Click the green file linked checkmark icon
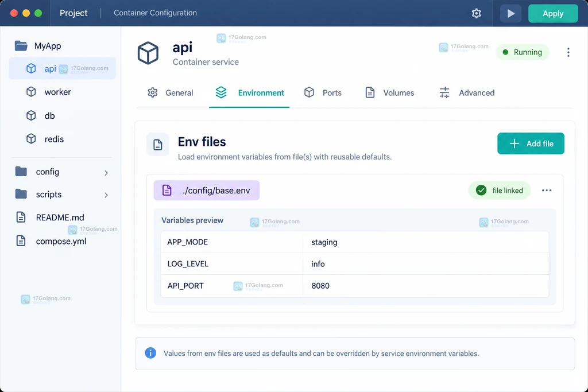The image size is (588, 392). pos(481,191)
